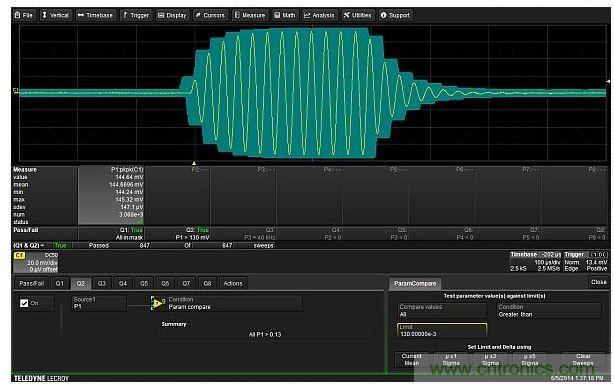Viewport: 614px width, 384px height.
Task: Switch to the Actions tab
Action: tap(233, 283)
